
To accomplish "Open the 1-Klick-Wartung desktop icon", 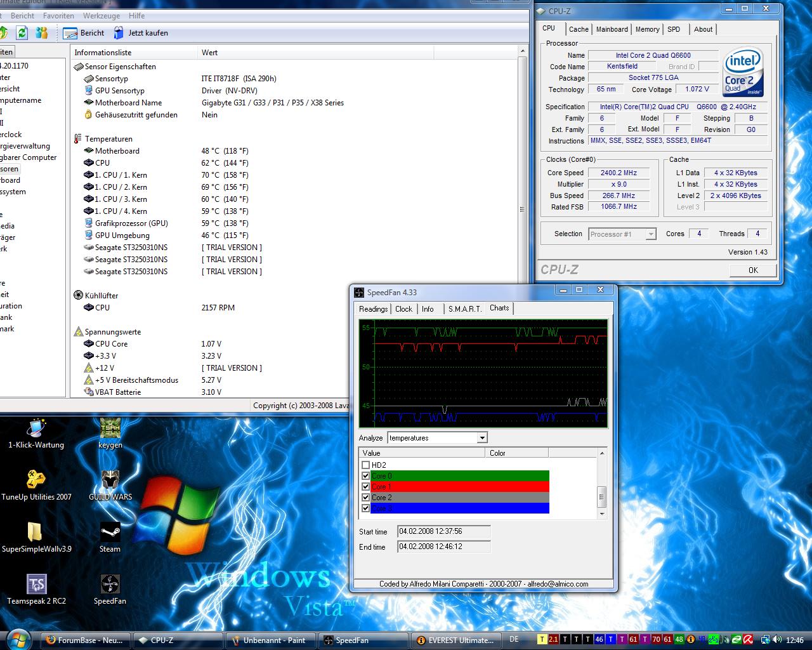I will [36, 433].
